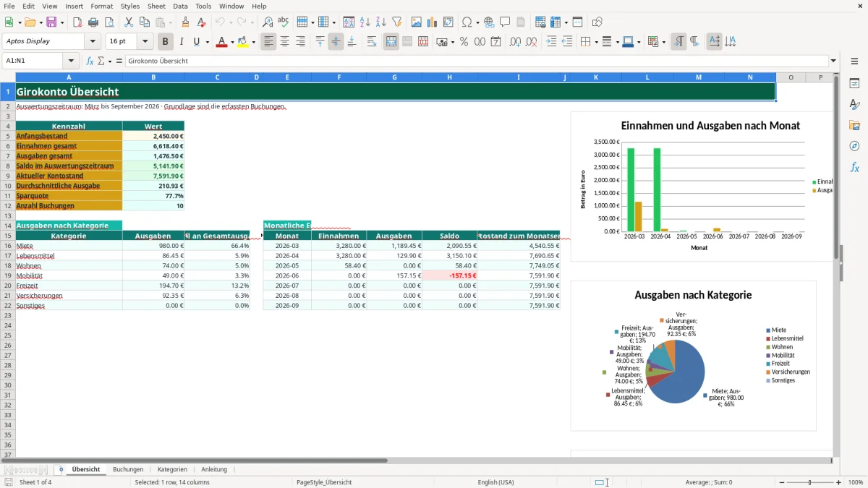The width and height of the screenshot is (868, 488).
Task: Click the Format as Percent icon
Action: point(464,42)
